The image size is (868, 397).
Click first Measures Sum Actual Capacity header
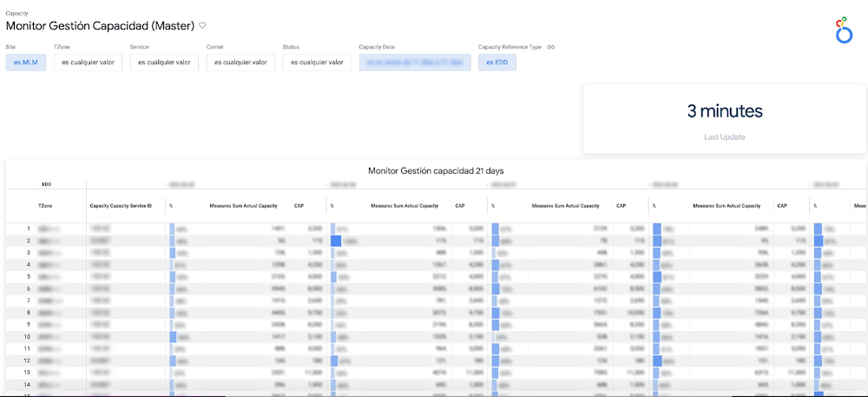pyautogui.click(x=243, y=206)
